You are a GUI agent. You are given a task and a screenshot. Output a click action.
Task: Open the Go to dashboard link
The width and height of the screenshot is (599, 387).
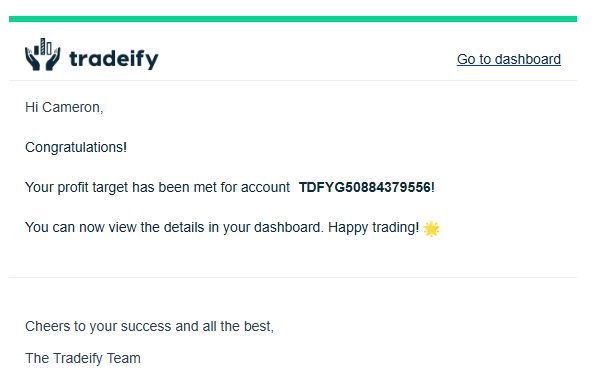pos(509,59)
